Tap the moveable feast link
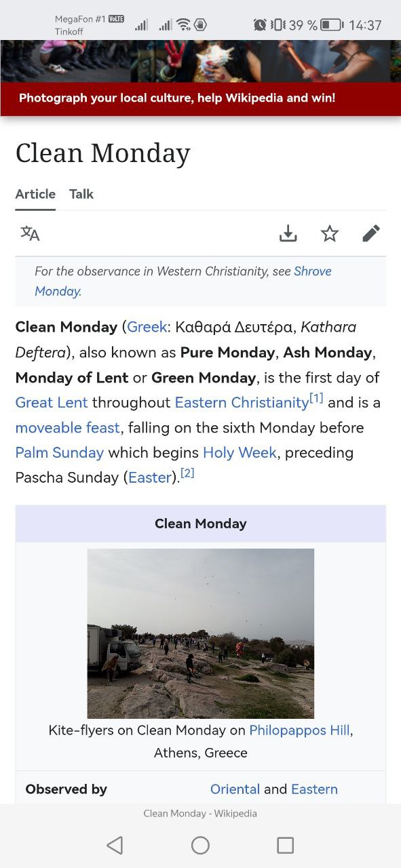 click(68, 427)
